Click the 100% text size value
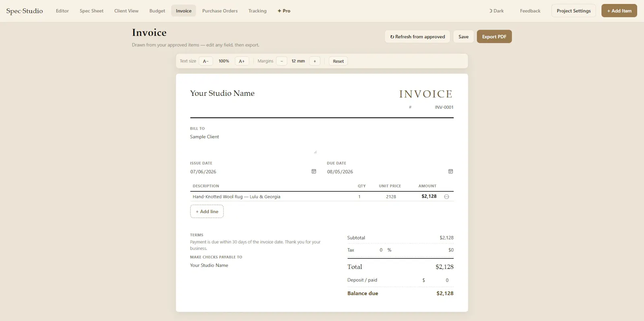Image resolution: width=644 pixels, height=321 pixels. (224, 61)
